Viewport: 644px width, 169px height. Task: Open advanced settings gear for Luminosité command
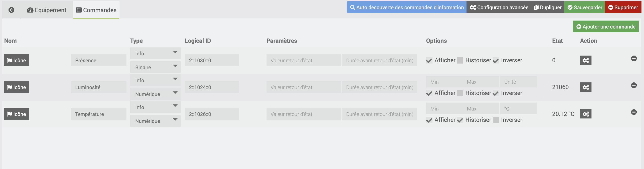(585, 87)
